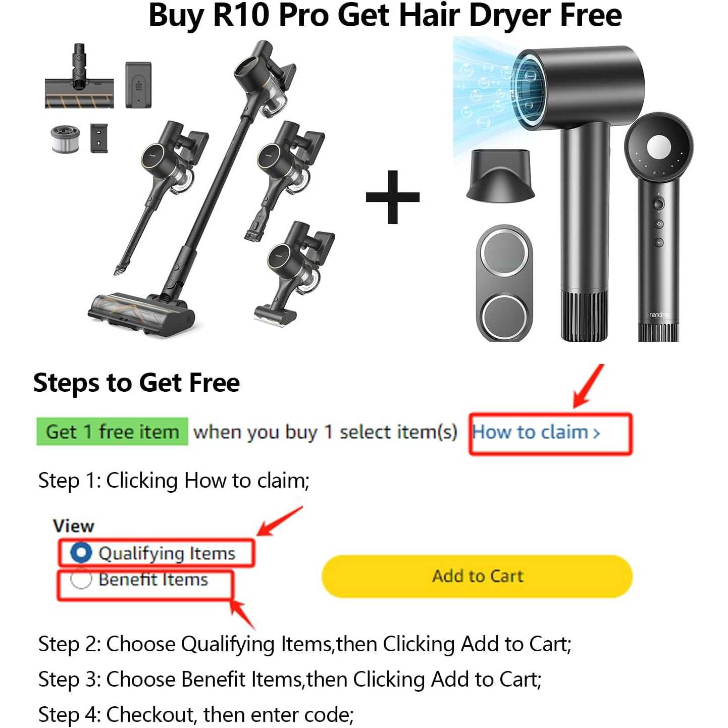Click the wall mount bracket image
The height and width of the screenshot is (728, 728).
(x=99, y=138)
